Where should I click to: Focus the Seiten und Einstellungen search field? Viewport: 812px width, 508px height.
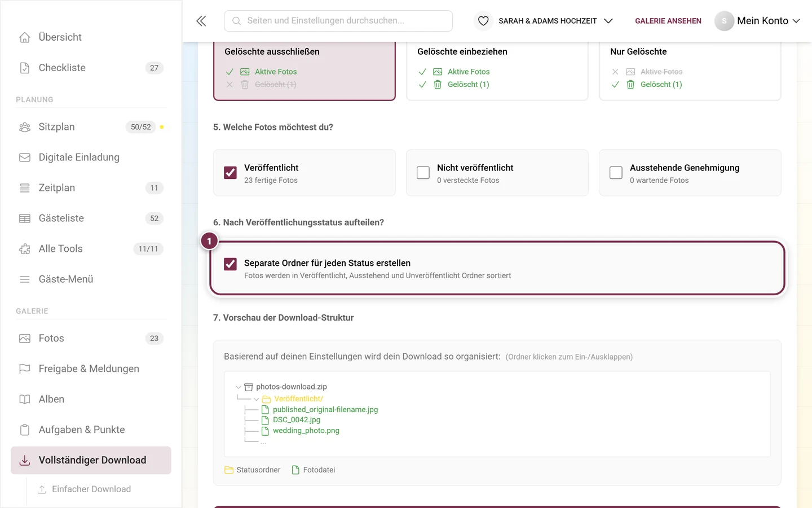(x=338, y=21)
